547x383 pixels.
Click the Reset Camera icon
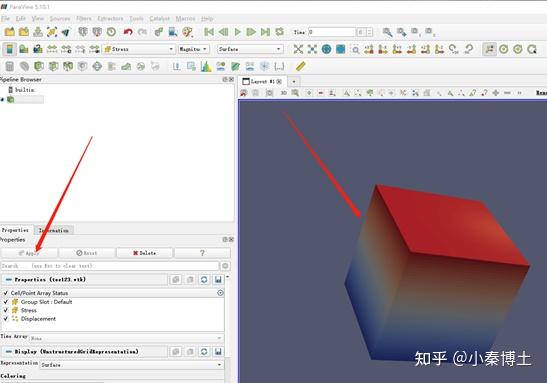298,49
